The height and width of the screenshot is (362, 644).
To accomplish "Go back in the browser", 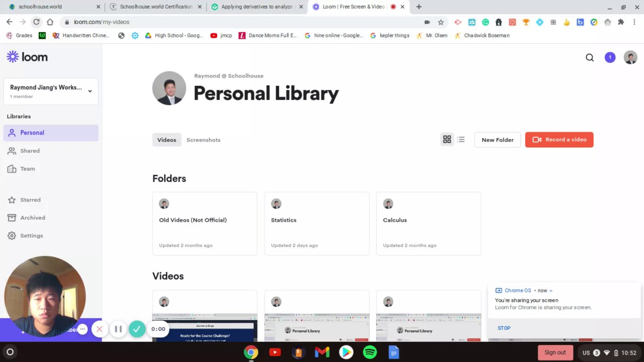I will click(10, 22).
